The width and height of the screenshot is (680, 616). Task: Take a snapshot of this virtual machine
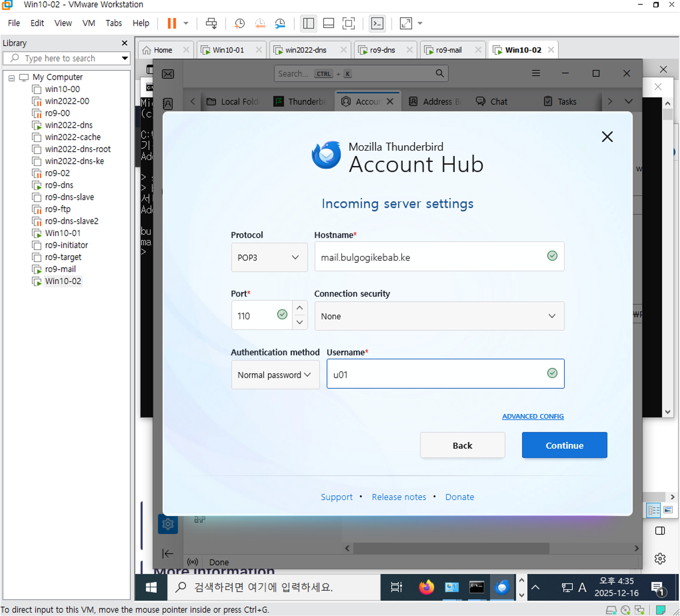240,23
